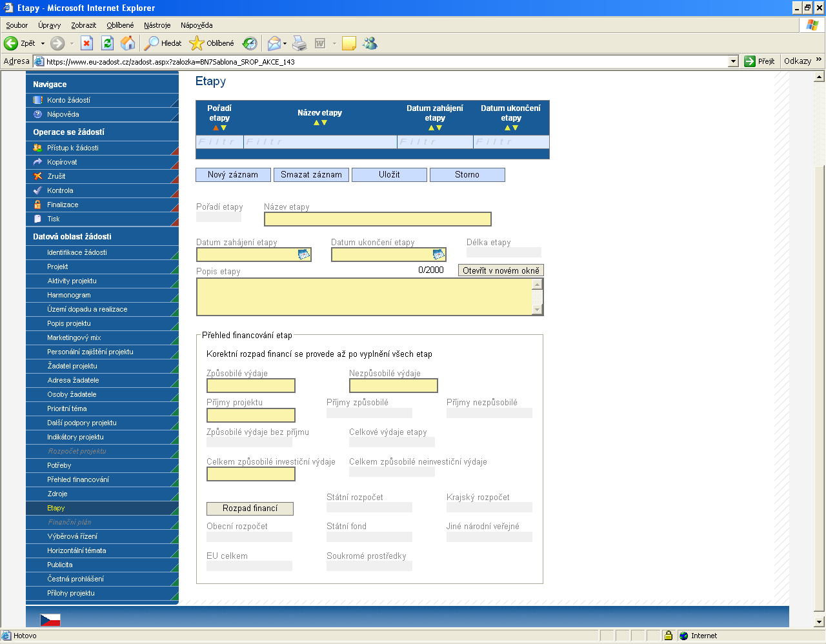Click the Rozpad financí button

coord(250,508)
